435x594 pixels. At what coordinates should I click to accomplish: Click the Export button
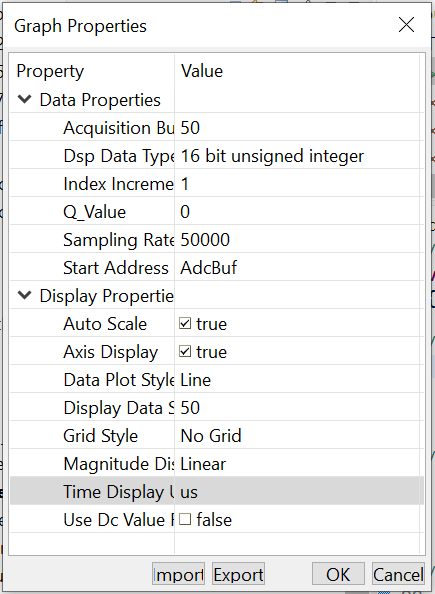pos(238,574)
